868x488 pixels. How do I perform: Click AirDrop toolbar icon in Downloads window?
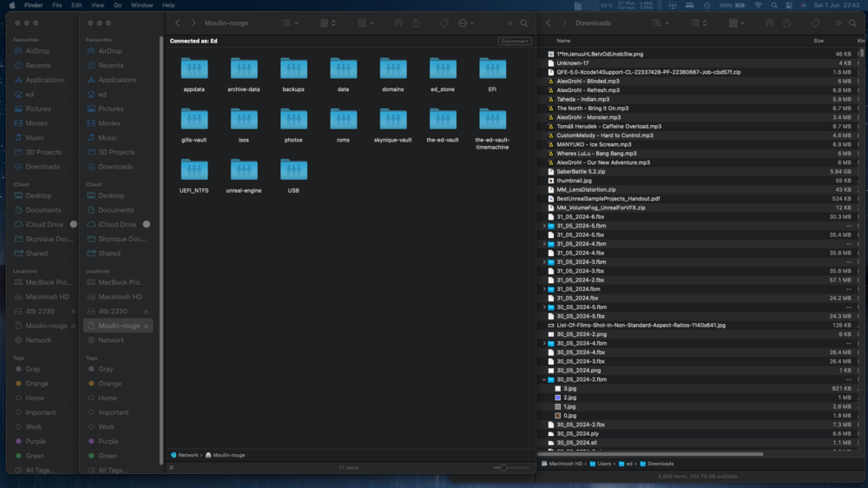pos(769,23)
